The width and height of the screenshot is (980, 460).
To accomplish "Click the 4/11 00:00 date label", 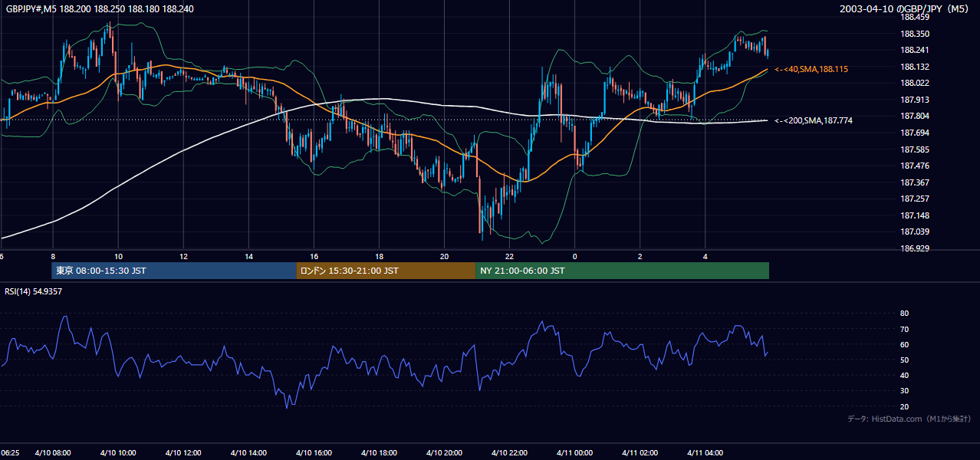I will point(574,453).
